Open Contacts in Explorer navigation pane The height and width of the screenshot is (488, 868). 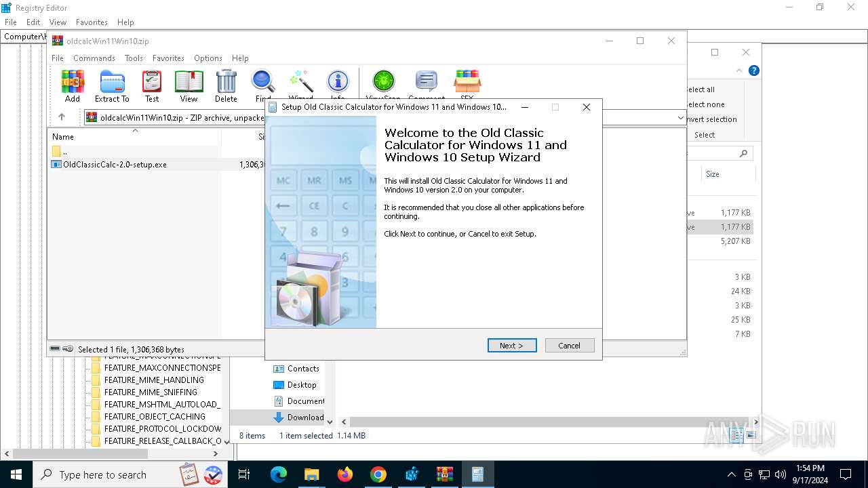(303, 369)
